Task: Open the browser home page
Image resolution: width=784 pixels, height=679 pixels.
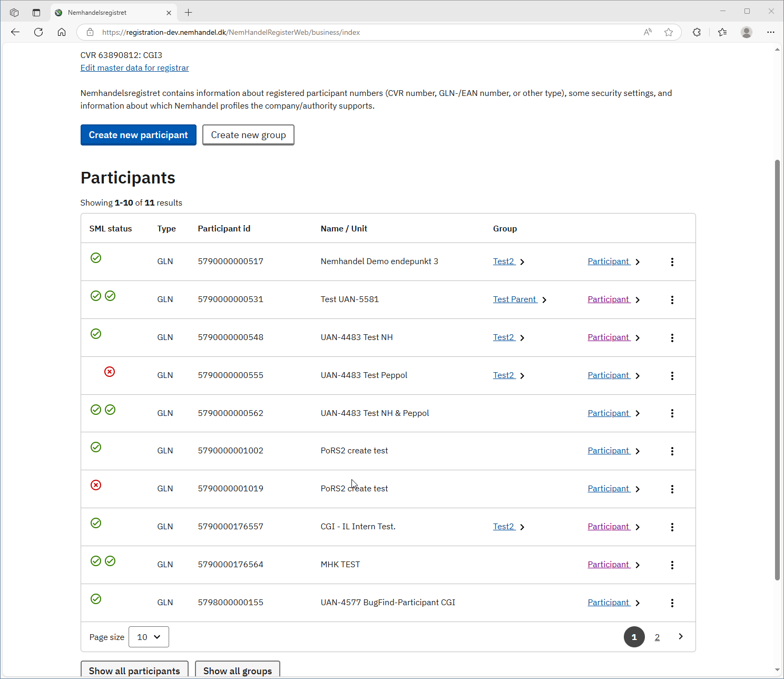Action: [62, 32]
